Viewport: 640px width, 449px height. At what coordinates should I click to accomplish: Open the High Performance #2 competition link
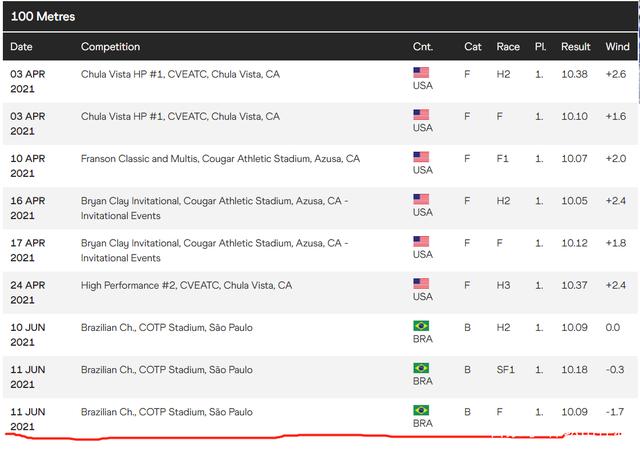(186, 285)
